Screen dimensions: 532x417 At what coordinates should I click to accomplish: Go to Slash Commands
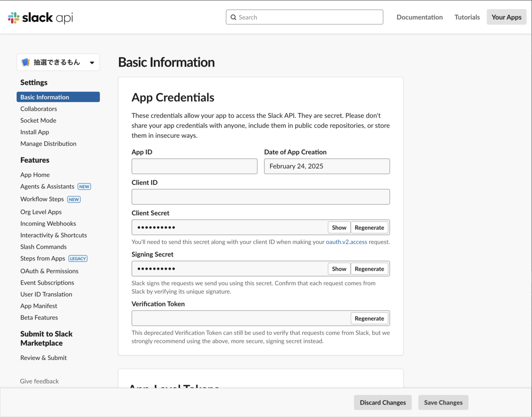tap(43, 247)
